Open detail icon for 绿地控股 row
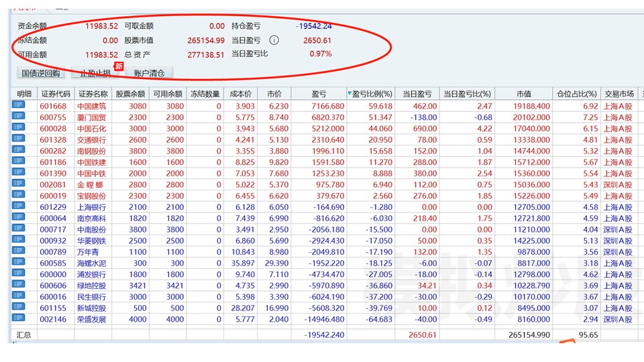This screenshot has width=644, height=362. 19,284
